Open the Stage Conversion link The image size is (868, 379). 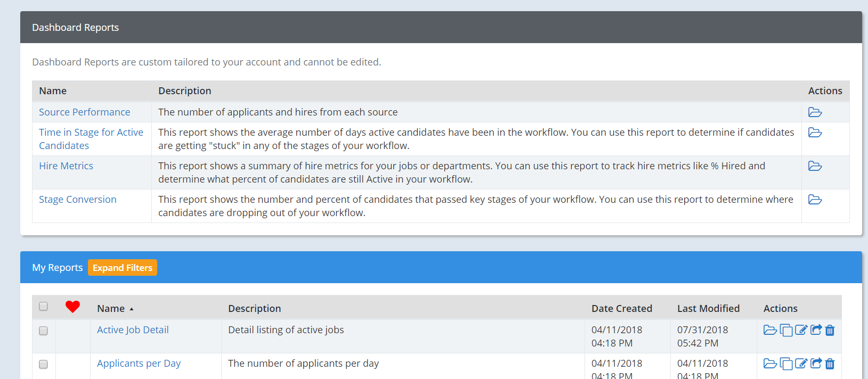pos(78,200)
